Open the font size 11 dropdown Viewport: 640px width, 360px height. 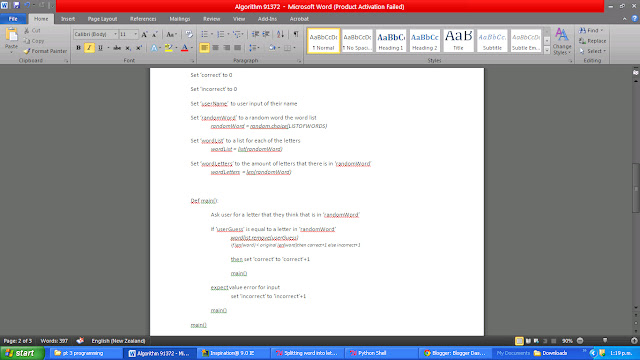[136, 34]
